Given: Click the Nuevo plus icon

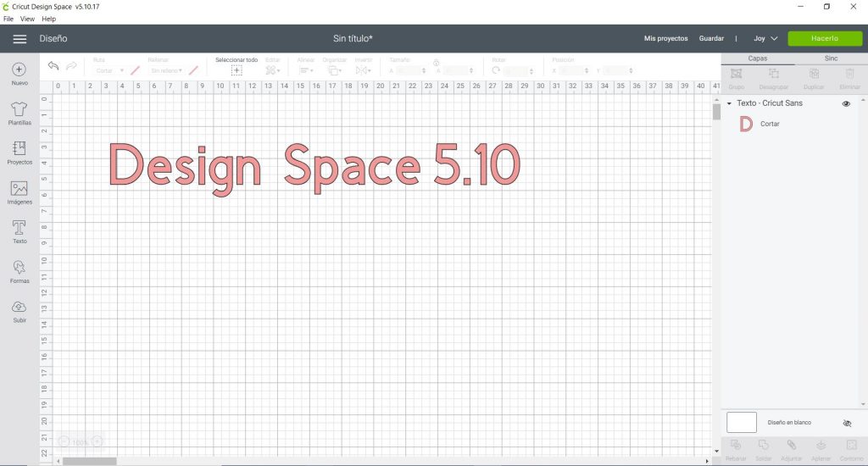Looking at the screenshot, I should (19, 69).
